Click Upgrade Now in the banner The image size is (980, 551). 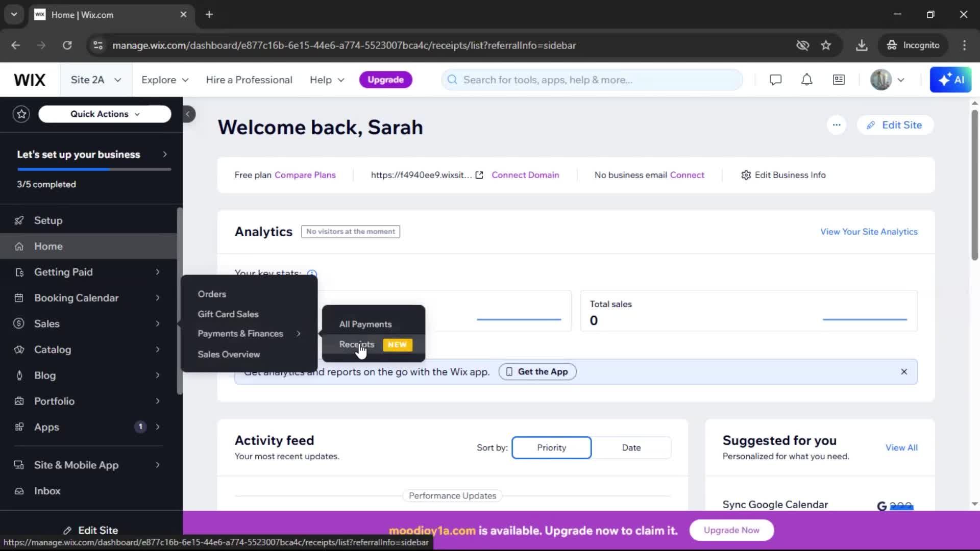(x=731, y=531)
